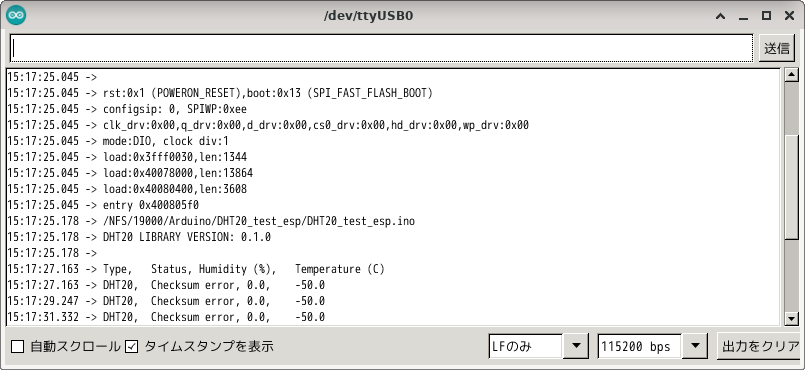Click the DHT20 LIBRARY VERSION: 0.1.0 line

pyautogui.click(x=139, y=237)
